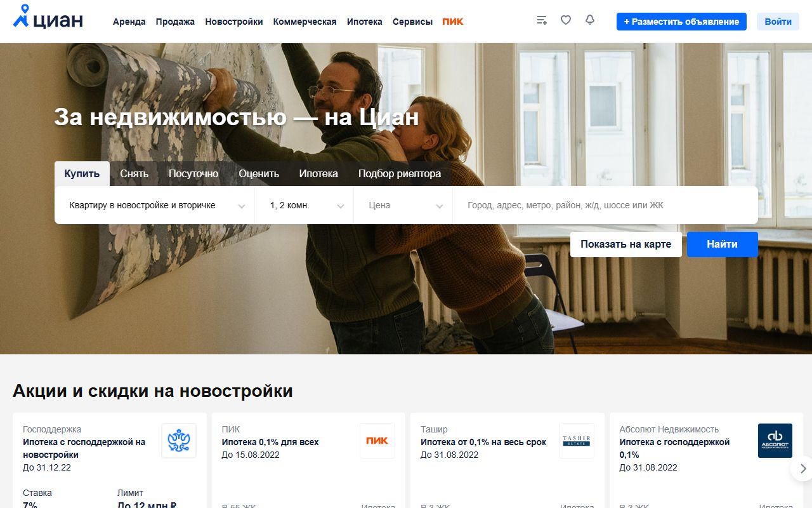Open Сервисы in top navigation
Screen dimensions: 812x508
point(412,22)
